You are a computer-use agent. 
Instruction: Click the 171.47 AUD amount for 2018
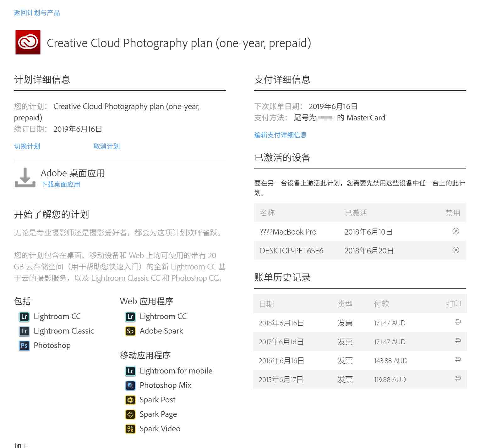click(x=390, y=323)
